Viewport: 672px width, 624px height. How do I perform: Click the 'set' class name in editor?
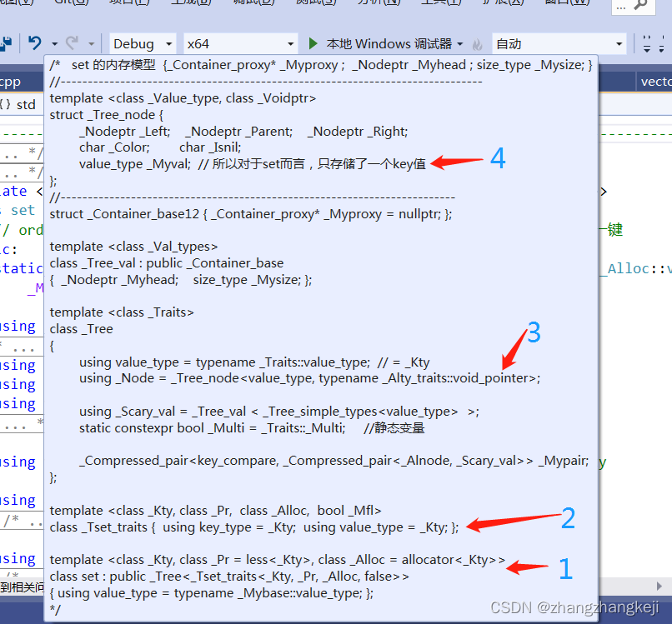click(23, 210)
